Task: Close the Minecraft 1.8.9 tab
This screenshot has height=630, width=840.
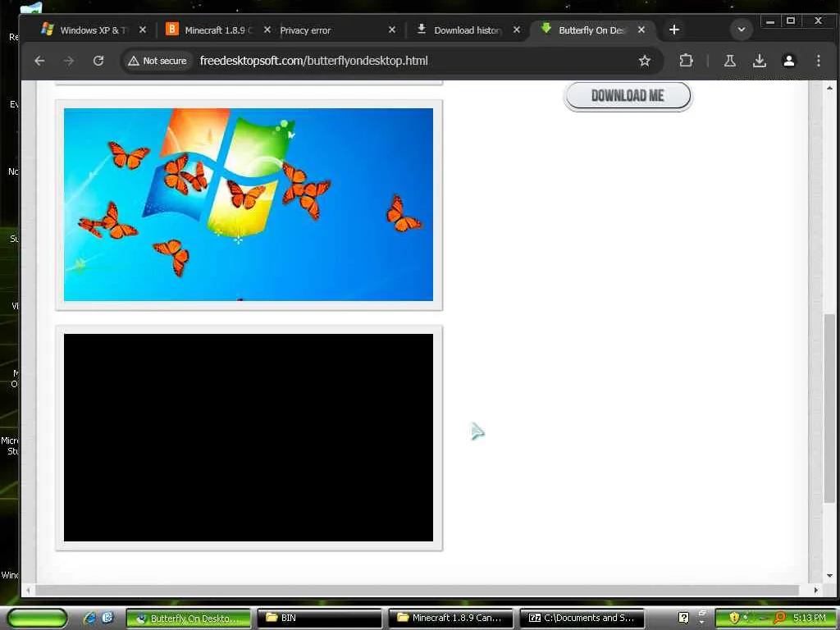Action: coord(267,30)
